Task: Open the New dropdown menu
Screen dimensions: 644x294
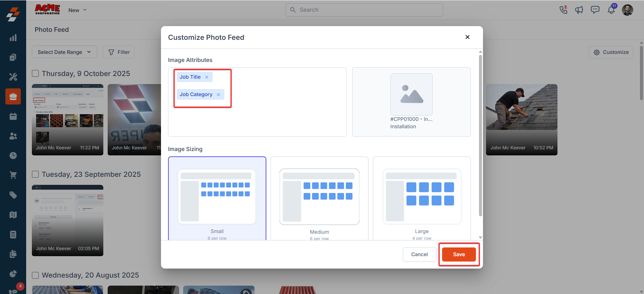Action: 77,10
